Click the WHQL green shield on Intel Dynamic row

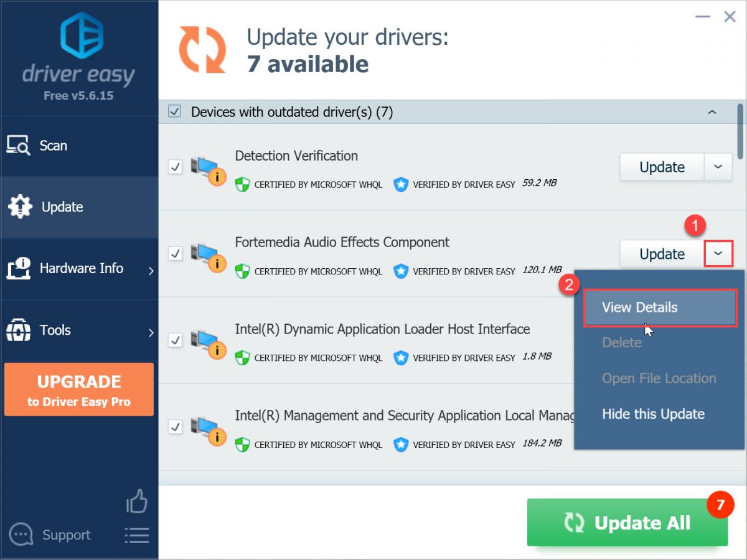tap(242, 358)
